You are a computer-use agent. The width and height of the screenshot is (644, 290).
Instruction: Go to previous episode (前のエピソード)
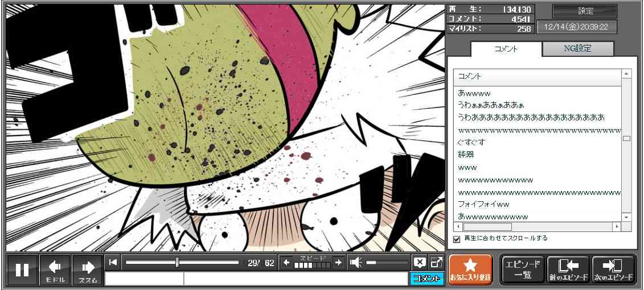point(568,270)
